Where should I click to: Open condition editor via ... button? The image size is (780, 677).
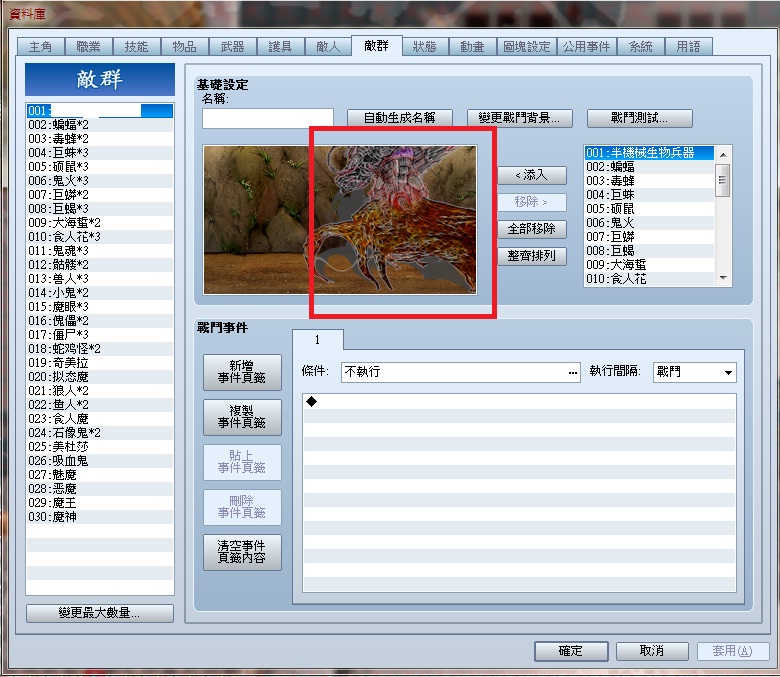[573, 372]
